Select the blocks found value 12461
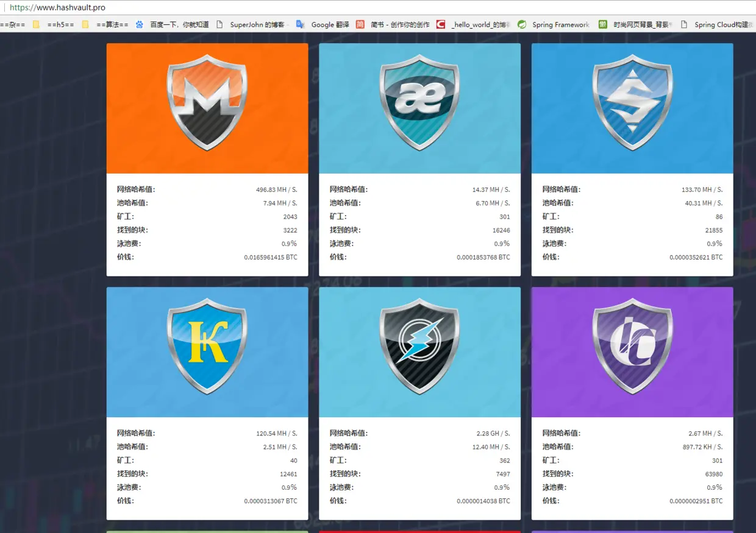The image size is (756, 533). click(288, 474)
